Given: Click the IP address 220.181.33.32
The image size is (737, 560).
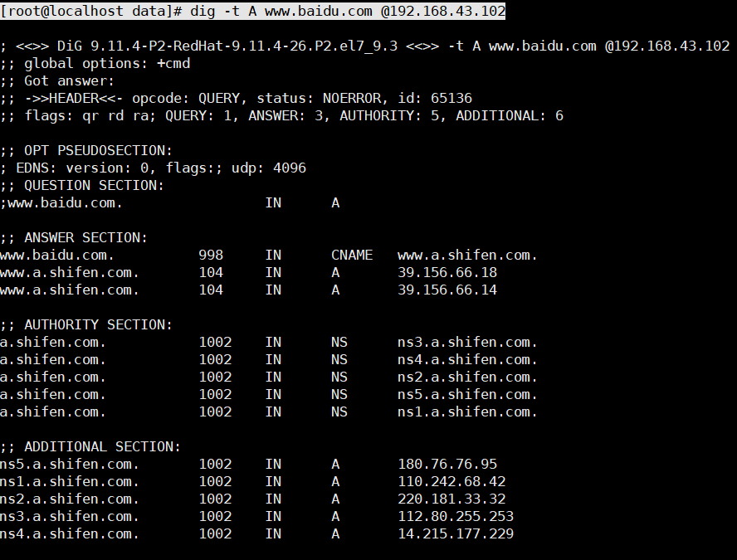Looking at the screenshot, I should pyautogui.click(x=451, y=499).
